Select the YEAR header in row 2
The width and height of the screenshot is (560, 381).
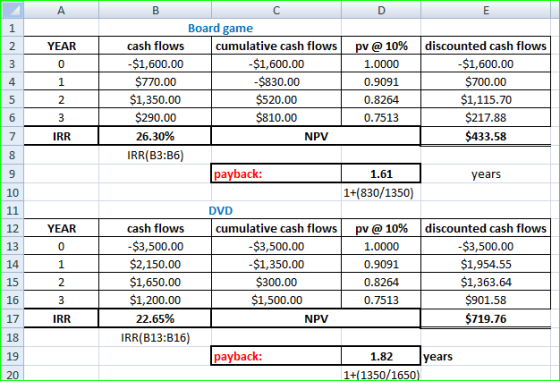coord(61,46)
